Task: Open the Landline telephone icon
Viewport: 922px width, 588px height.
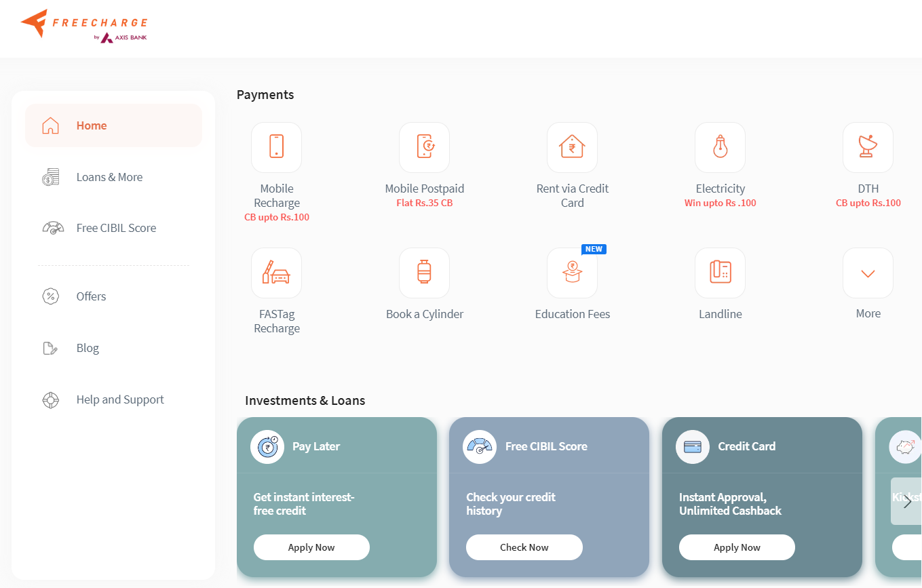Action: (720, 273)
